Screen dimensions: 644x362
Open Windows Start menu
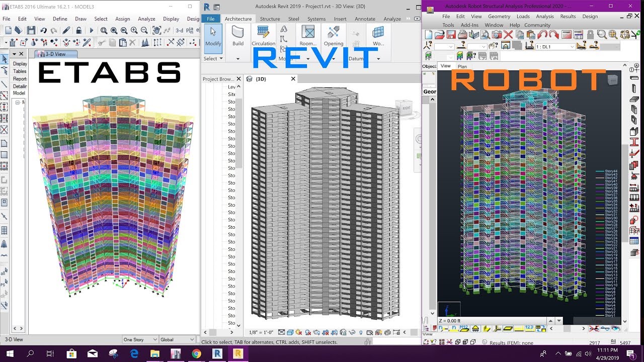(x=10, y=354)
